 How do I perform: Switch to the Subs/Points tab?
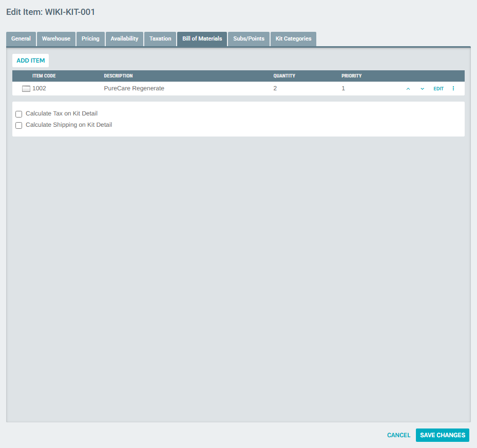(249, 38)
